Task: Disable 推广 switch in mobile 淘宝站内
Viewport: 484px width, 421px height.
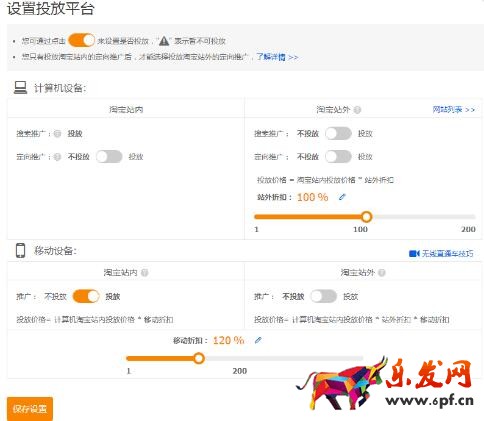Action: [86, 296]
